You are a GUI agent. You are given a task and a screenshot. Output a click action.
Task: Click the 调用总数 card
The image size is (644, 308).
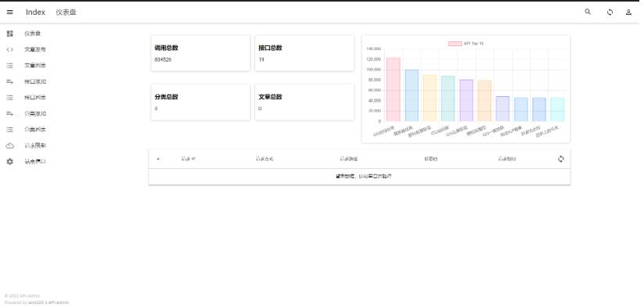(x=201, y=53)
